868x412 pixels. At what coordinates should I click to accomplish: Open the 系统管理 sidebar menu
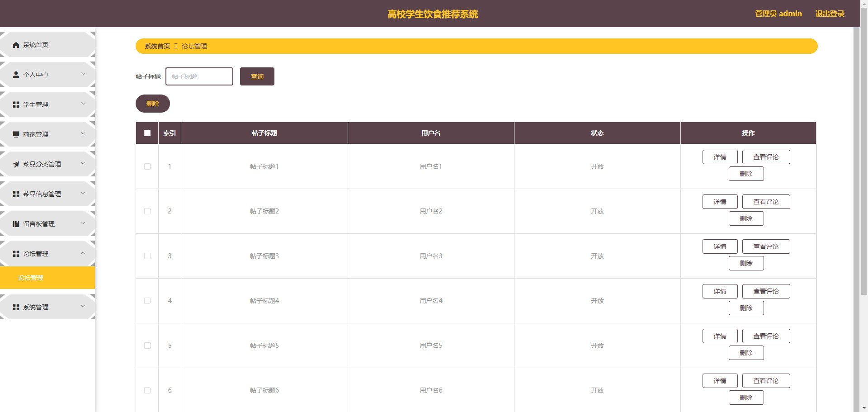(x=47, y=307)
